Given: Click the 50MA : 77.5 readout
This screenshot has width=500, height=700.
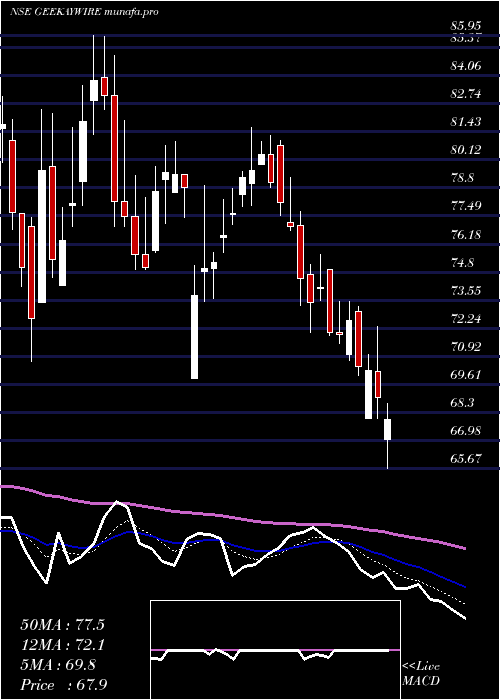Looking at the screenshot, I should point(63,625).
